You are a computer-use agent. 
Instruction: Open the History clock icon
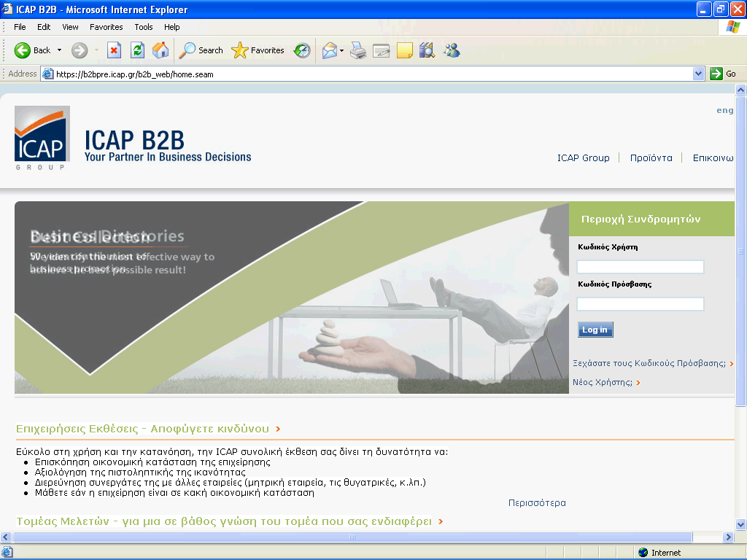coord(302,50)
